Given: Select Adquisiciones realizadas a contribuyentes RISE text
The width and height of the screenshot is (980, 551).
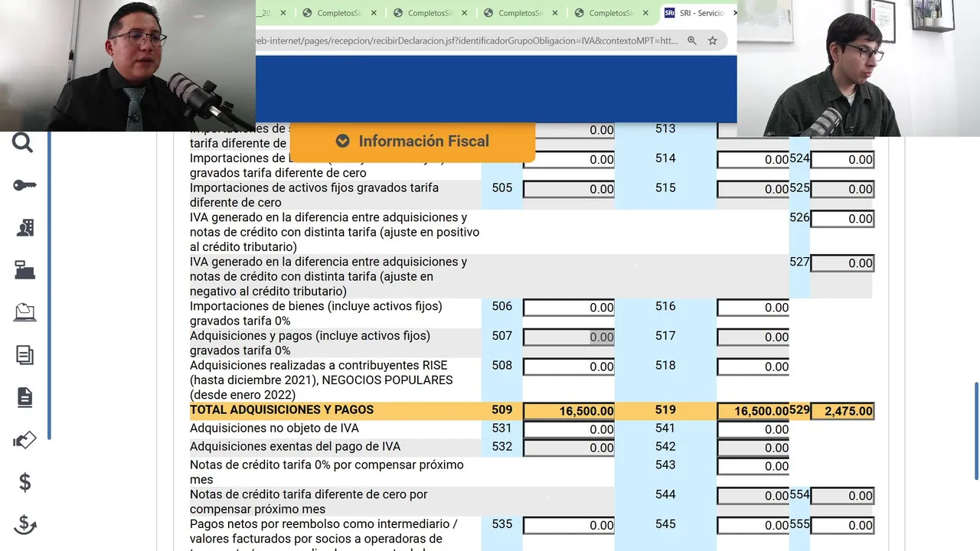Looking at the screenshot, I should (x=322, y=380).
